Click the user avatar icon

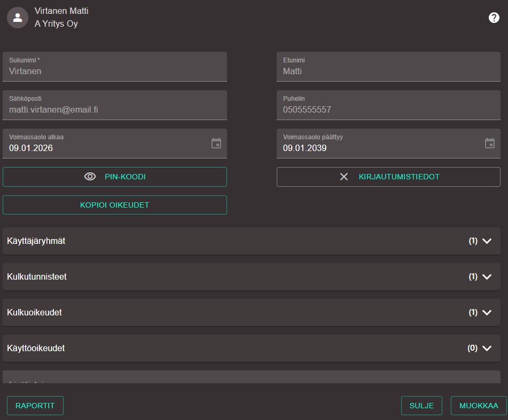18,18
